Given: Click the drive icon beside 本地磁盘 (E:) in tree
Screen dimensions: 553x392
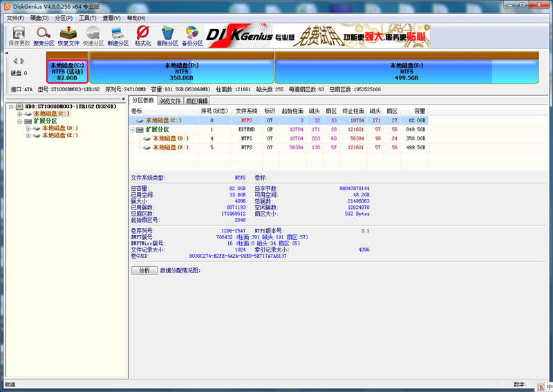Looking at the screenshot, I should click(x=37, y=136).
